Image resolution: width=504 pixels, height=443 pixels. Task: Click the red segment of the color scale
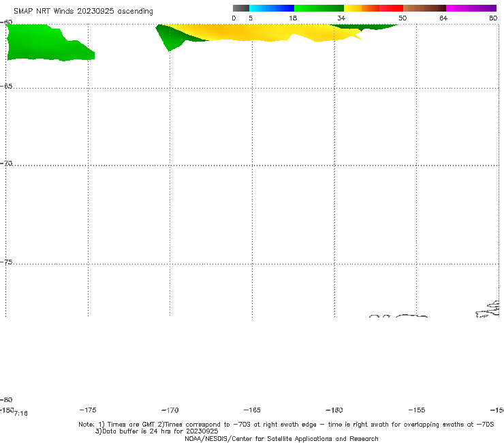tap(391, 8)
